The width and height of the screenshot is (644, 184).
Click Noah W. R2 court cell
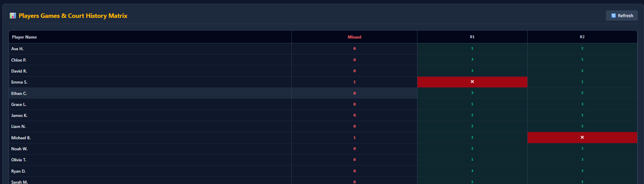pyautogui.click(x=582, y=149)
